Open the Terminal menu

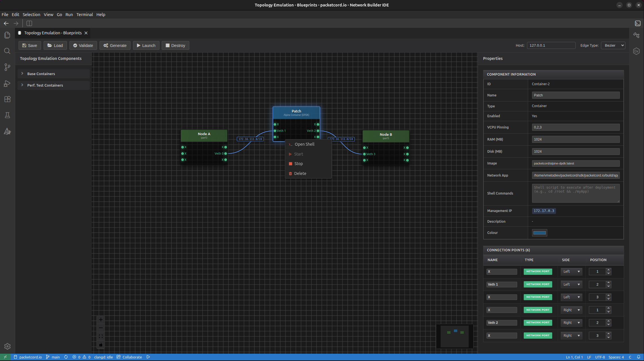click(84, 14)
